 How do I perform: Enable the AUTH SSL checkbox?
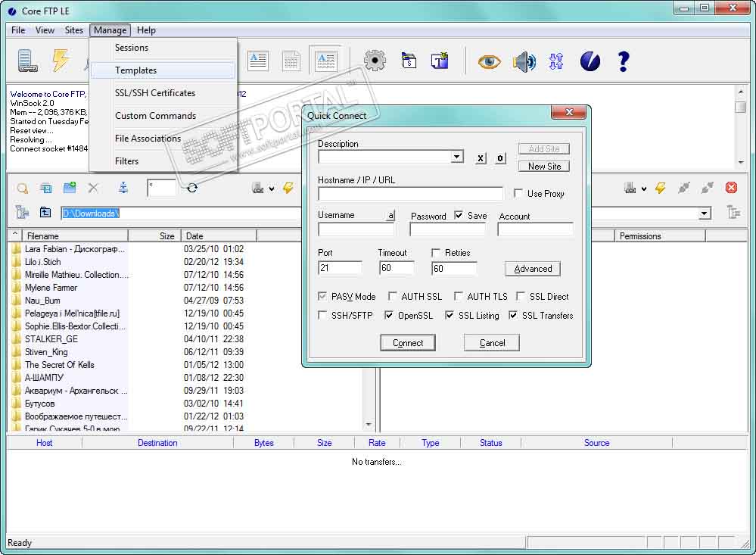(x=393, y=296)
